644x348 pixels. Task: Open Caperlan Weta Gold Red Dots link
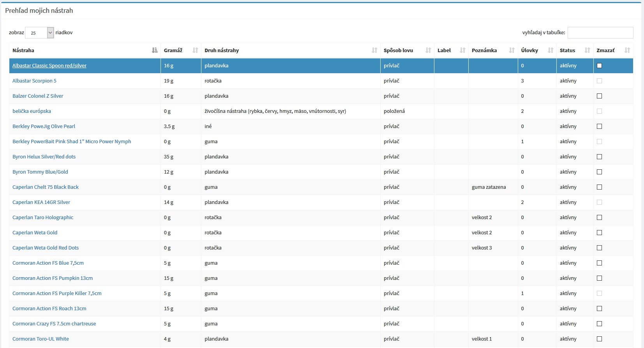pos(46,248)
